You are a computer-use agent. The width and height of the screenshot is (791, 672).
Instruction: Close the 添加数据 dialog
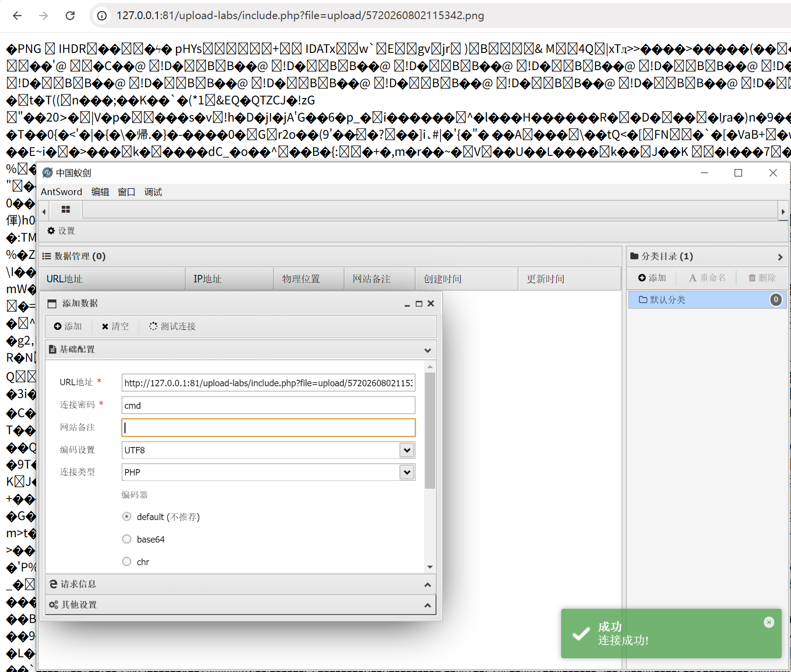[x=431, y=304]
